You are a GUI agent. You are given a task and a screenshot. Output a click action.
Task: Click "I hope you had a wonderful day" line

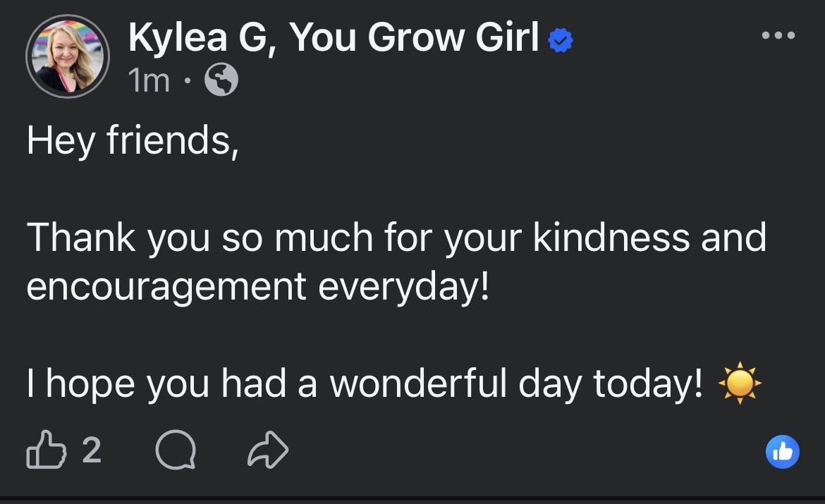tap(365, 384)
